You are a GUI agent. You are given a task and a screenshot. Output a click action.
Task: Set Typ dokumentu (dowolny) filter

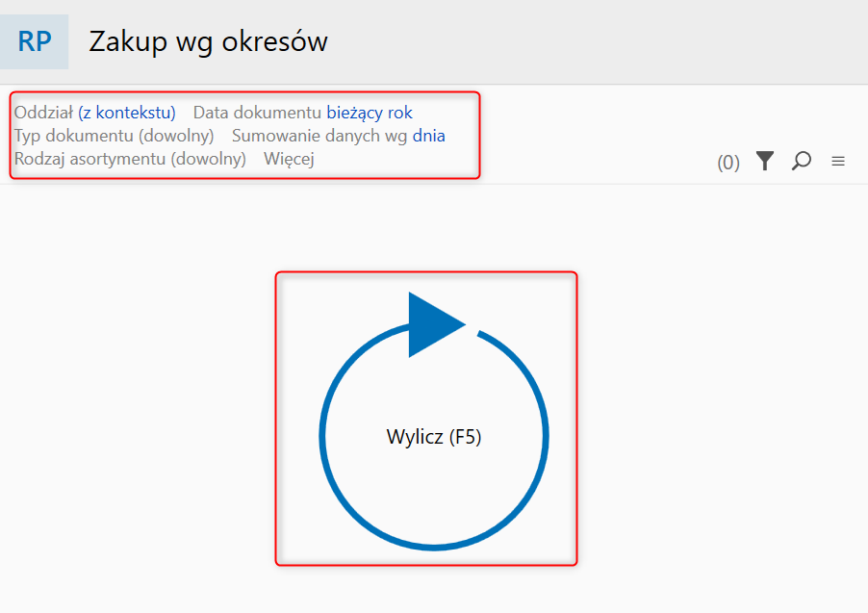pyautogui.click(x=115, y=136)
